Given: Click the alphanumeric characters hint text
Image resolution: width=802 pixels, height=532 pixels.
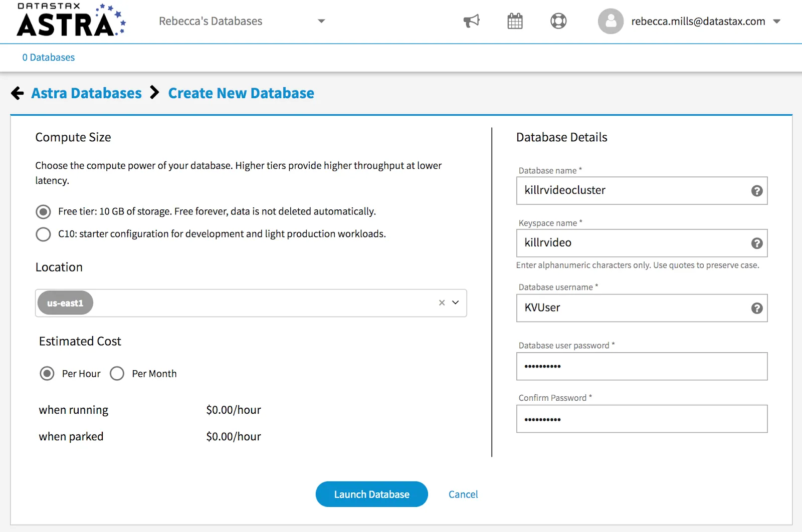Looking at the screenshot, I should 638,265.
